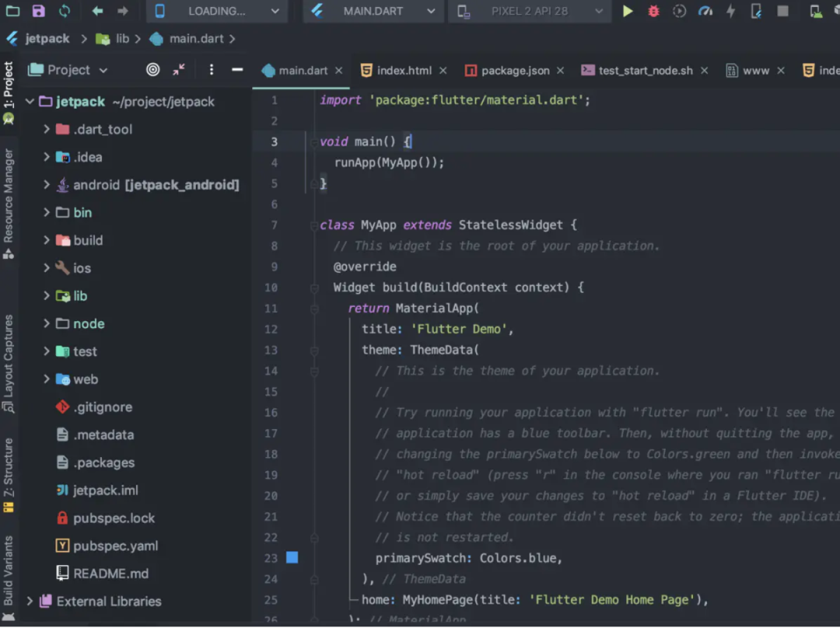Toggle code fold on line 7 class MyApp

(x=313, y=225)
